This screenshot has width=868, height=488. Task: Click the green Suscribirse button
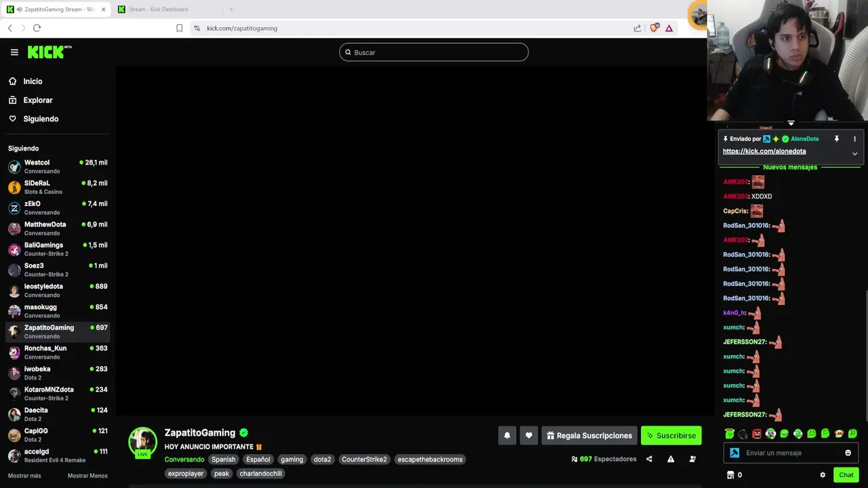(x=671, y=436)
